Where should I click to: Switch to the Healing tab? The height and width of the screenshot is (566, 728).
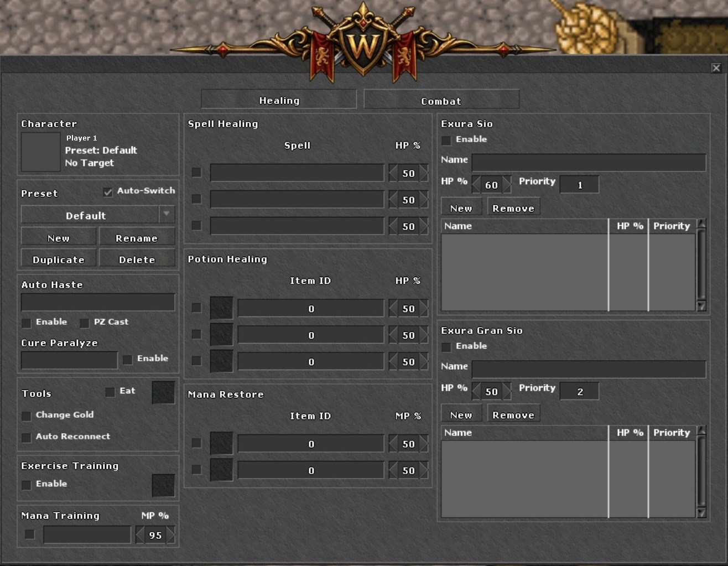point(279,100)
